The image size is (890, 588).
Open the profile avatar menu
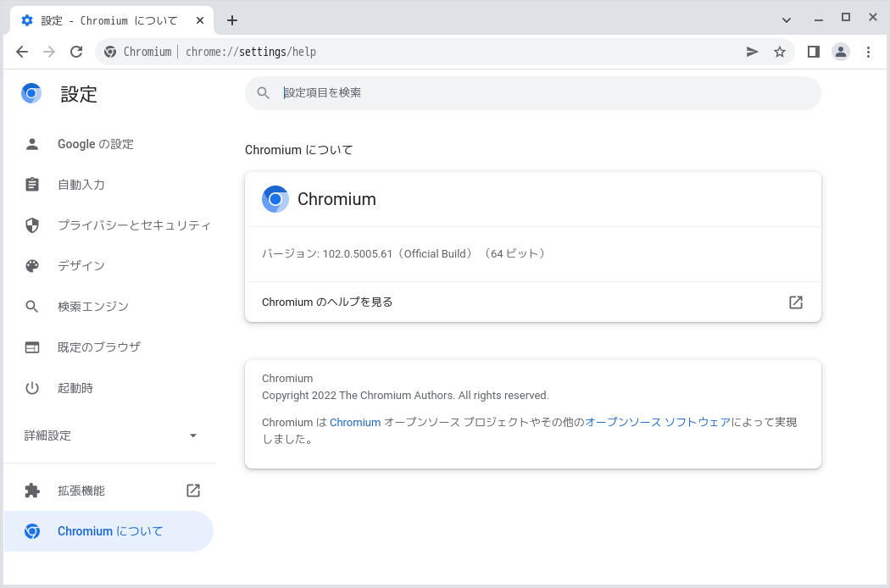coord(841,52)
